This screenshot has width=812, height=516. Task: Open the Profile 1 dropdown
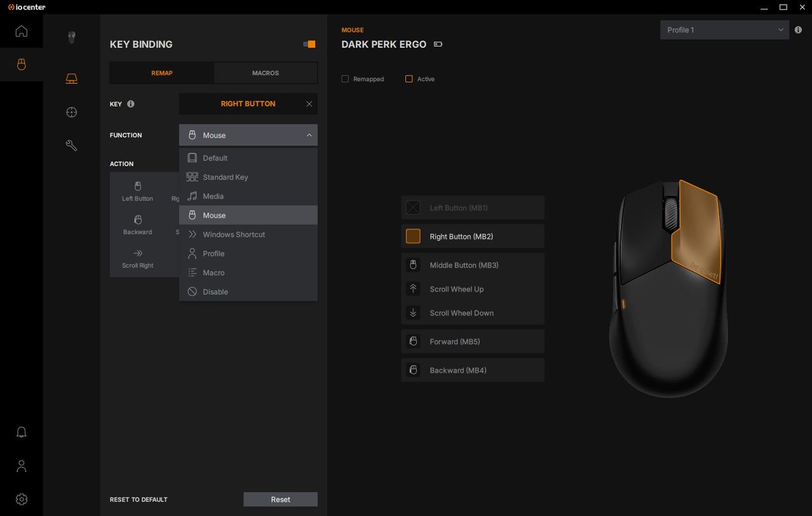(x=724, y=30)
